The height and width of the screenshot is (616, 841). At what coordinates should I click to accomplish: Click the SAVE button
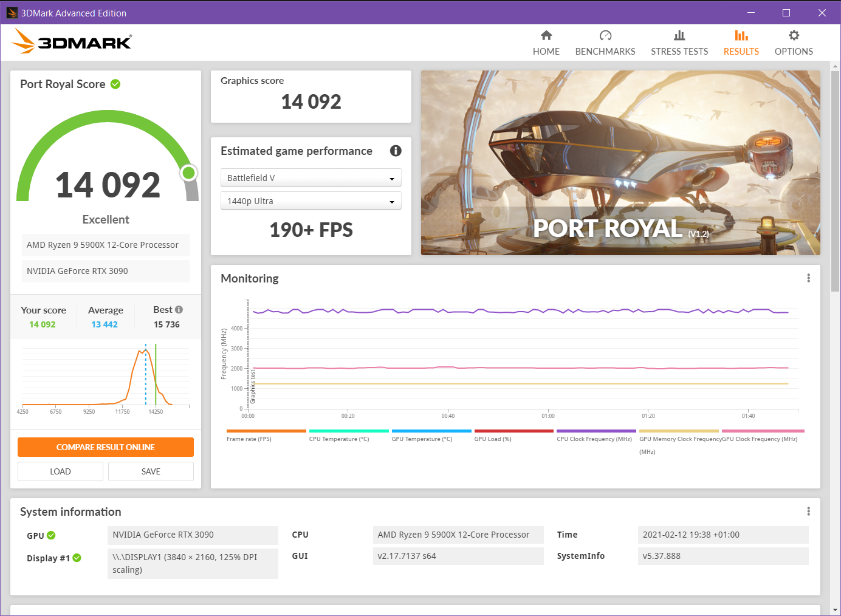coord(151,471)
